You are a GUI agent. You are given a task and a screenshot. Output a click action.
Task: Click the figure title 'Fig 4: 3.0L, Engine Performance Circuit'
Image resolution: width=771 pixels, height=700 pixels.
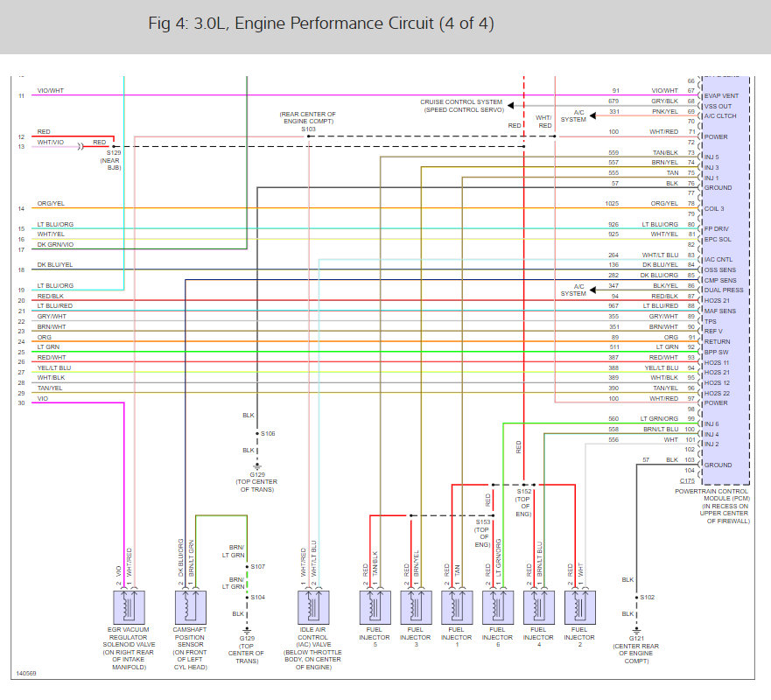(x=321, y=23)
